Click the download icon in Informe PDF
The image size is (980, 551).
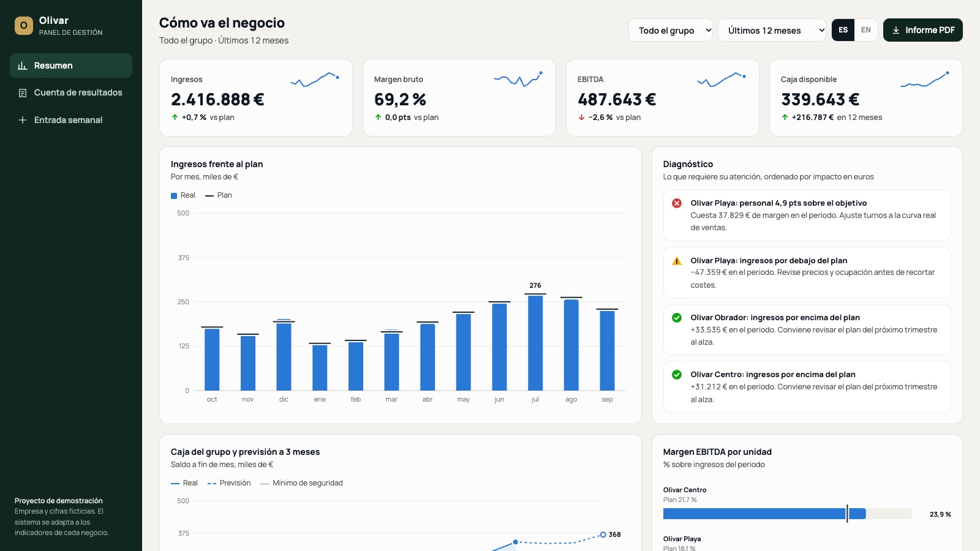(x=896, y=30)
